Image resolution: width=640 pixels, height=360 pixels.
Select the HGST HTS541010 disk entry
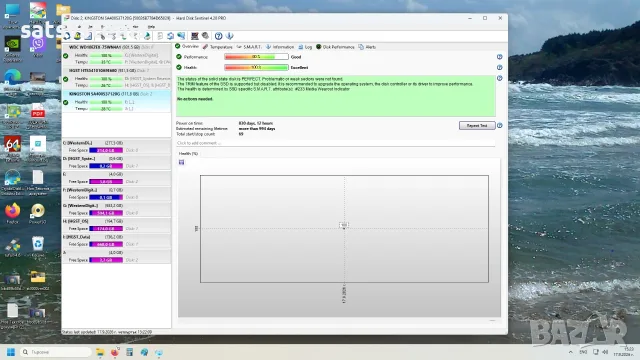116,78
